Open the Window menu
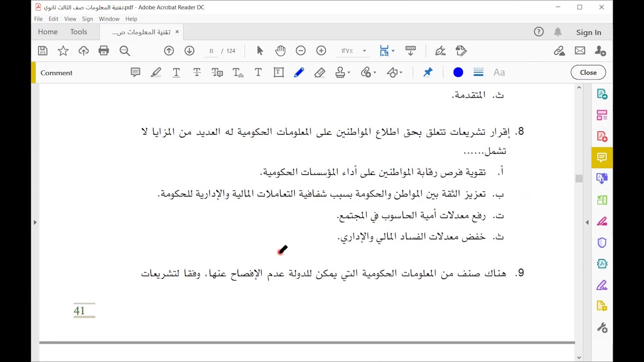This screenshot has height=362, width=644. click(x=109, y=19)
